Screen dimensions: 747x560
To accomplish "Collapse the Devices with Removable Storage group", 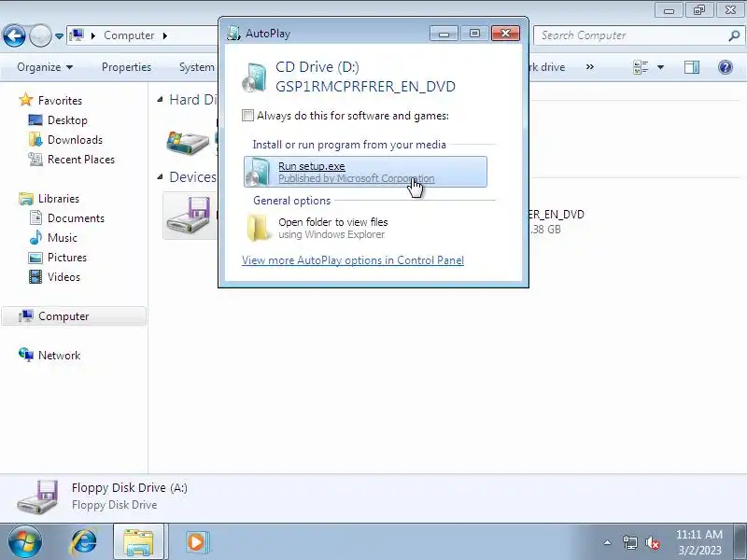I will point(160,177).
